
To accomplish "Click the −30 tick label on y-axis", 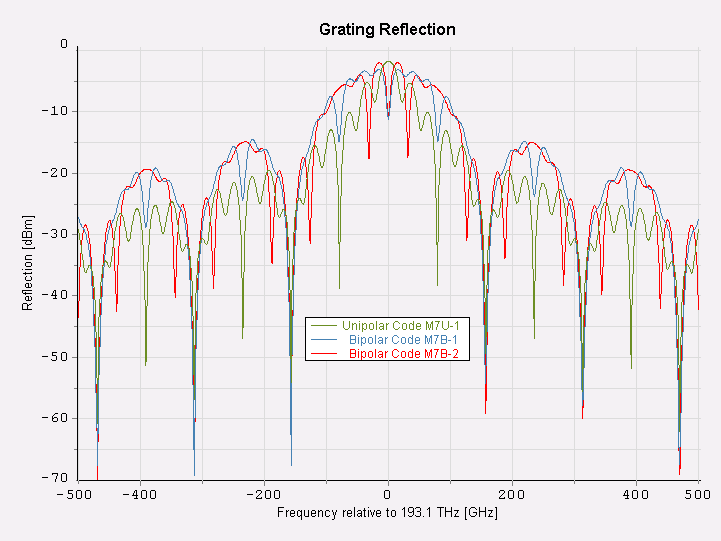I will pyautogui.click(x=56, y=233).
